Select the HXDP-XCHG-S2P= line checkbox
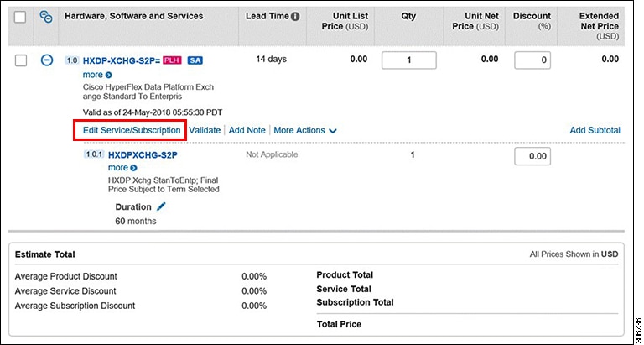The height and width of the screenshot is (345, 644). [x=20, y=61]
